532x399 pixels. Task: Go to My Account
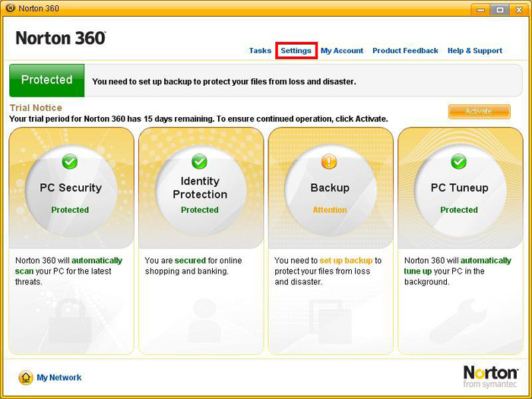click(342, 51)
